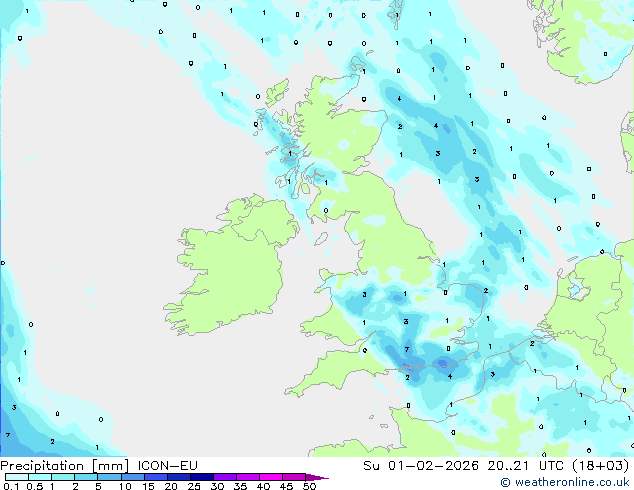The width and height of the screenshot is (634, 490).
Task: Choose the 25–30 mm navy legend swatch
Action: (202, 477)
